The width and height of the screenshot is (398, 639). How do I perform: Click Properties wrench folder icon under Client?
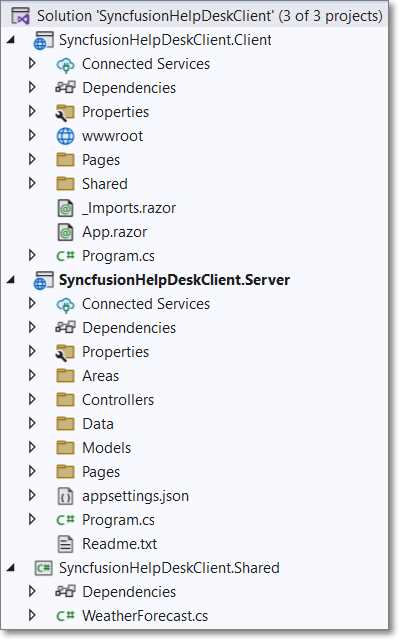click(65, 112)
